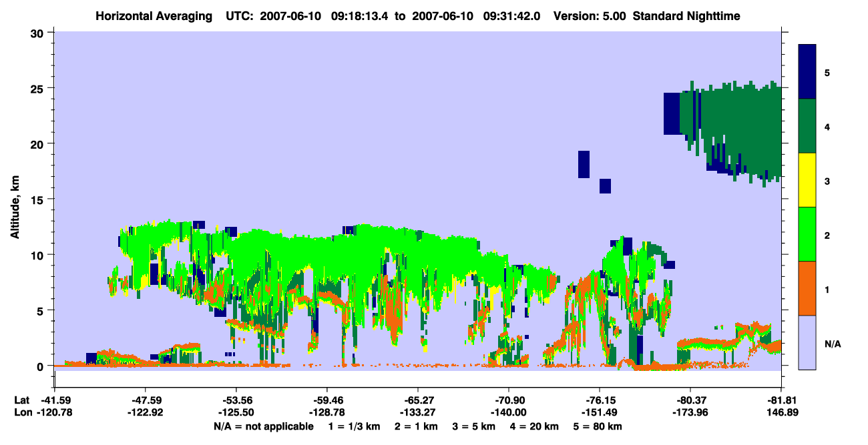Image resolution: width=868 pixels, height=445 pixels.
Task: Click the dark blue block at 22 km altitude
Action: click(672, 113)
